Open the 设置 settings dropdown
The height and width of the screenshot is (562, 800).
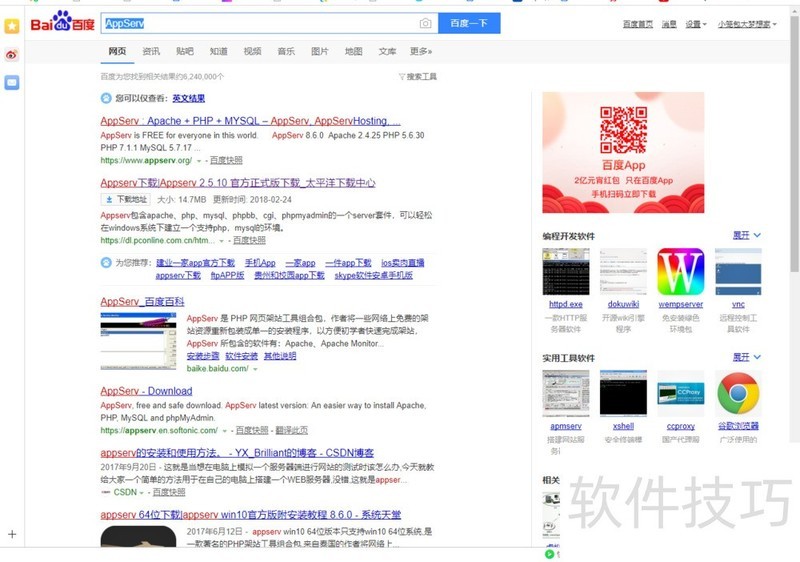(696, 24)
